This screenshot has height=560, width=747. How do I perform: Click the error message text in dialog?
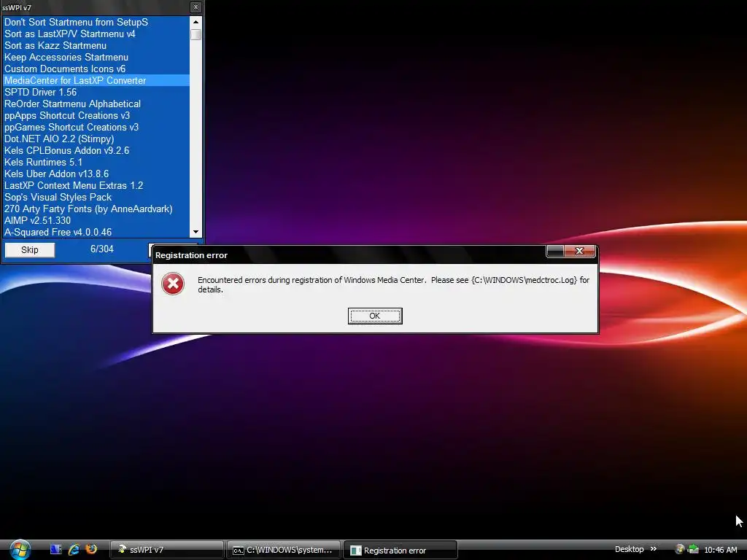393,284
